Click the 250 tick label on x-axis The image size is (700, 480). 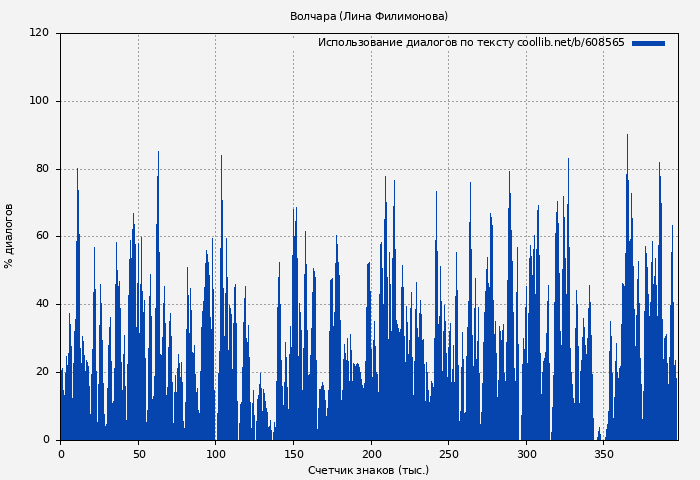pos(448,454)
